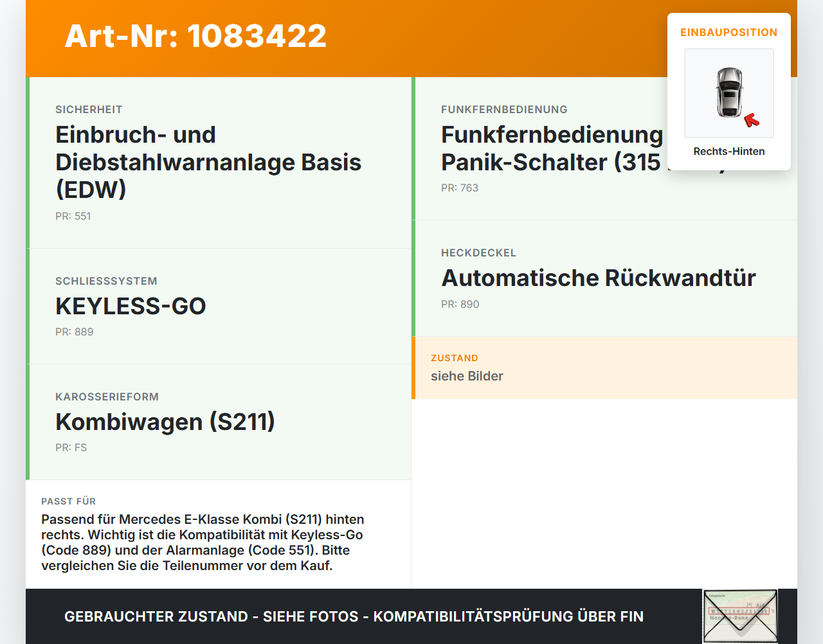Click the SCHLIESSSYSTEM category label
This screenshot has height=644, width=823.
click(x=106, y=282)
